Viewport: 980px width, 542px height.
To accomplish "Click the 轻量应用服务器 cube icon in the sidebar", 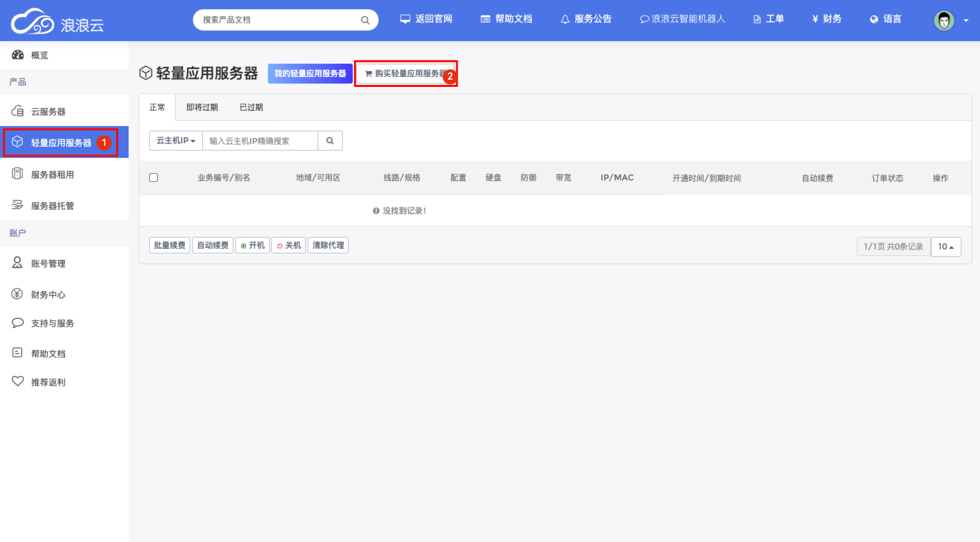I will [x=18, y=142].
